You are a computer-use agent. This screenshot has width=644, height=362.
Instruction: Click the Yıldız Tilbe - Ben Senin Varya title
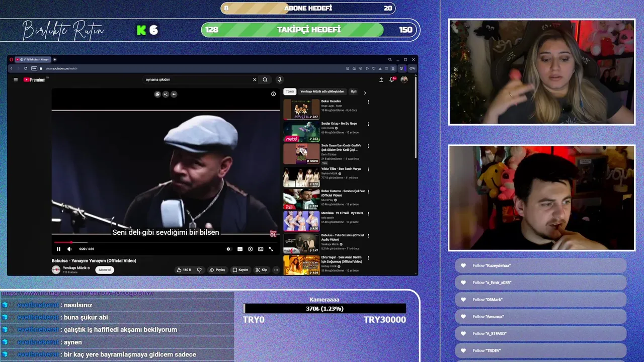pyautogui.click(x=341, y=169)
